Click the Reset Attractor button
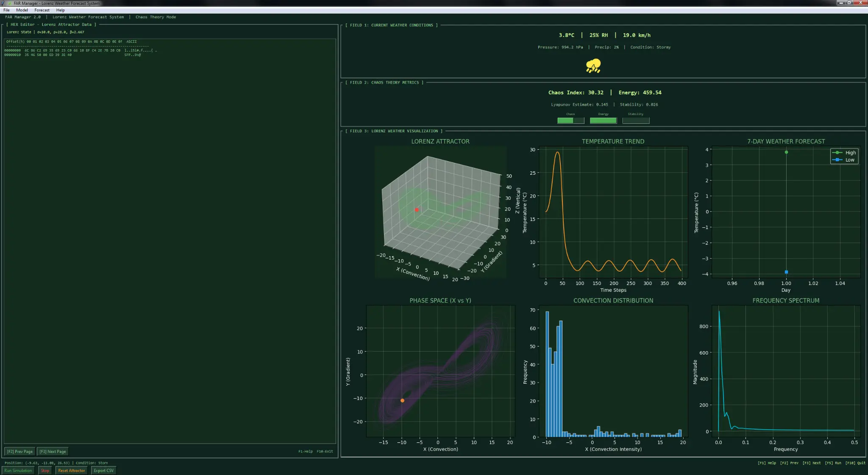 (x=72, y=470)
